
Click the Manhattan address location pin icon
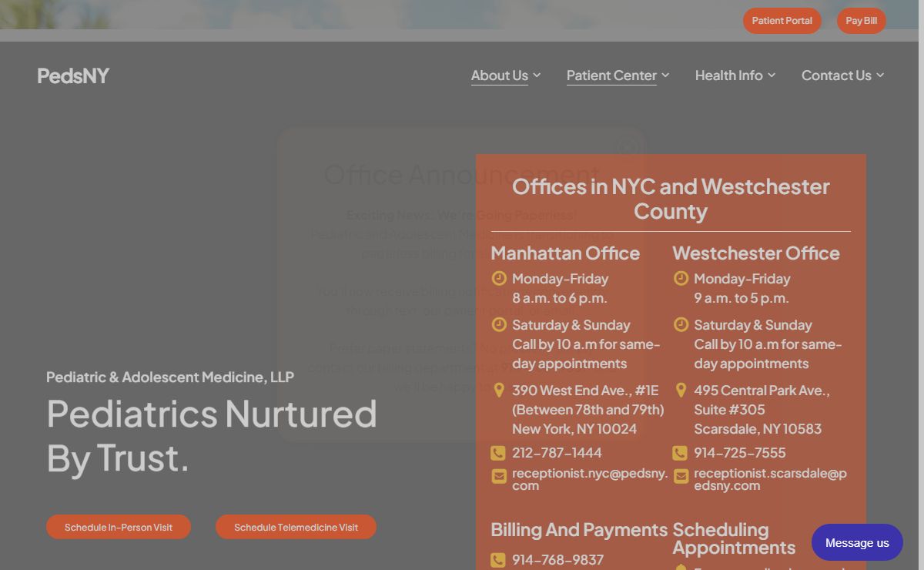[x=499, y=391]
